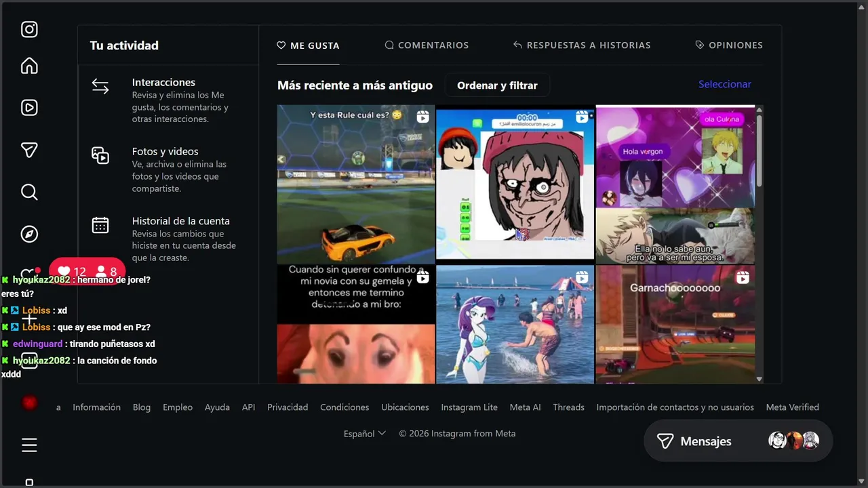This screenshot has width=868, height=488.
Task: Click chat username edwinguard
Action: pos(37,344)
